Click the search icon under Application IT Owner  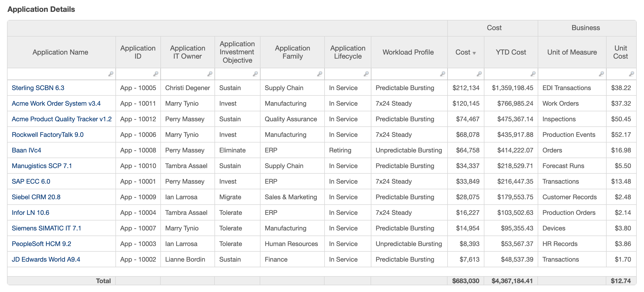click(x=210, y=74)
